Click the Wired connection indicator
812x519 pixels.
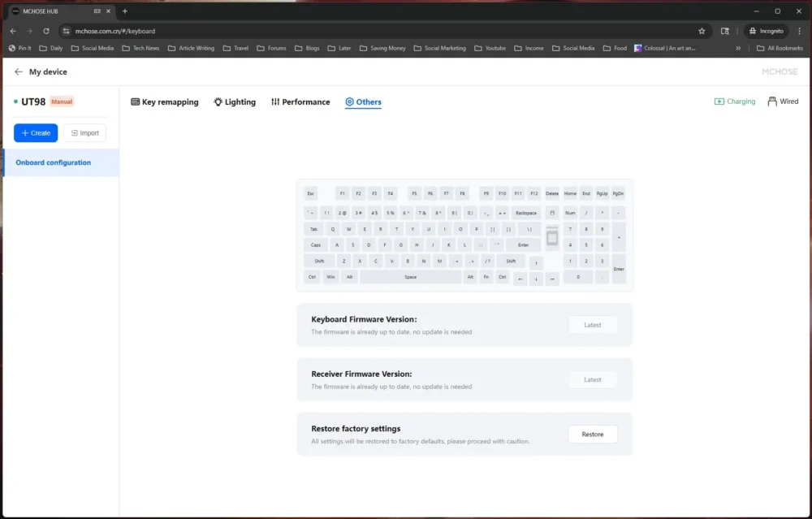pos(783,102)
